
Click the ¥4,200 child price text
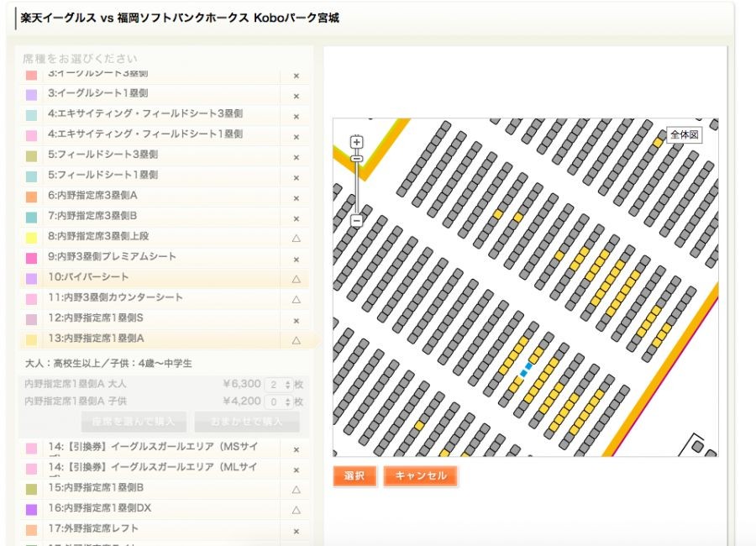point(242,402)
